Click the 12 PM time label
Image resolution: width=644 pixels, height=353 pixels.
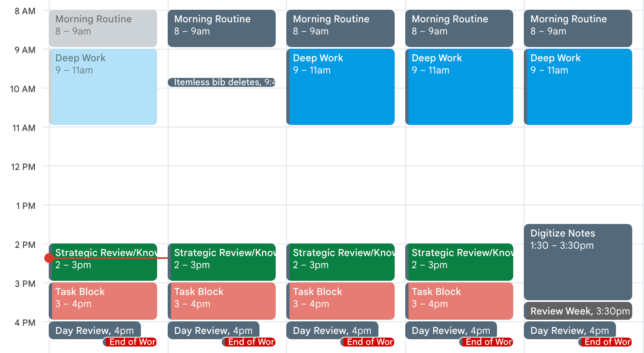tap(23, 167)
